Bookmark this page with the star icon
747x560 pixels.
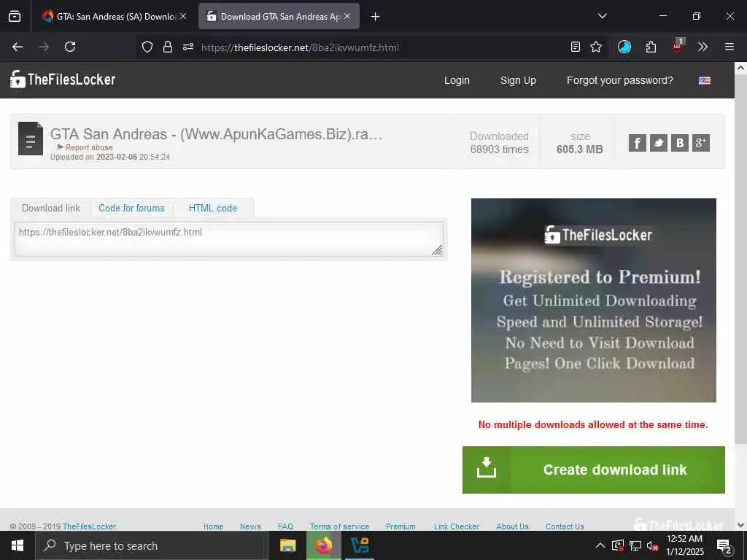coord(596,47)
